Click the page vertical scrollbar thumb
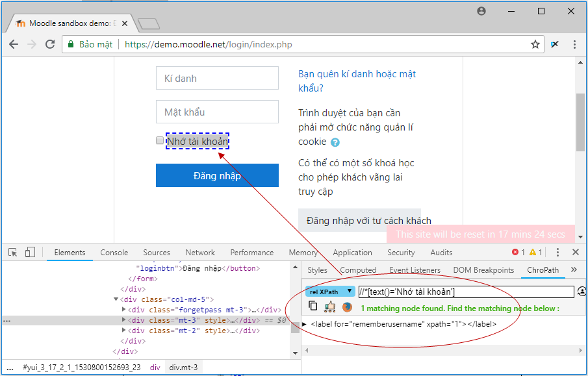Image resolution: width=588 pixels, height=376 pixels. coord(580,122)
